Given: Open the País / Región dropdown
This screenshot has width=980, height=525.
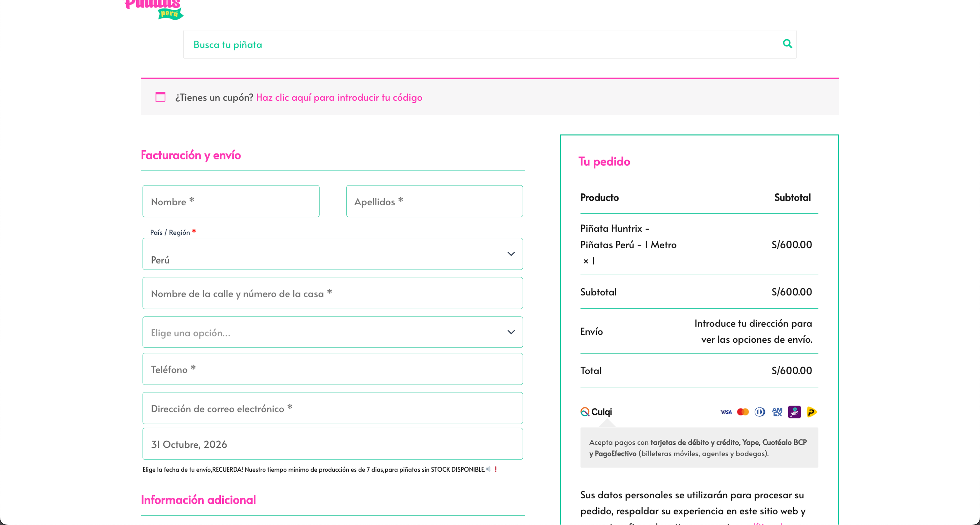Looking at the screenshot, I should click(332, 254).
